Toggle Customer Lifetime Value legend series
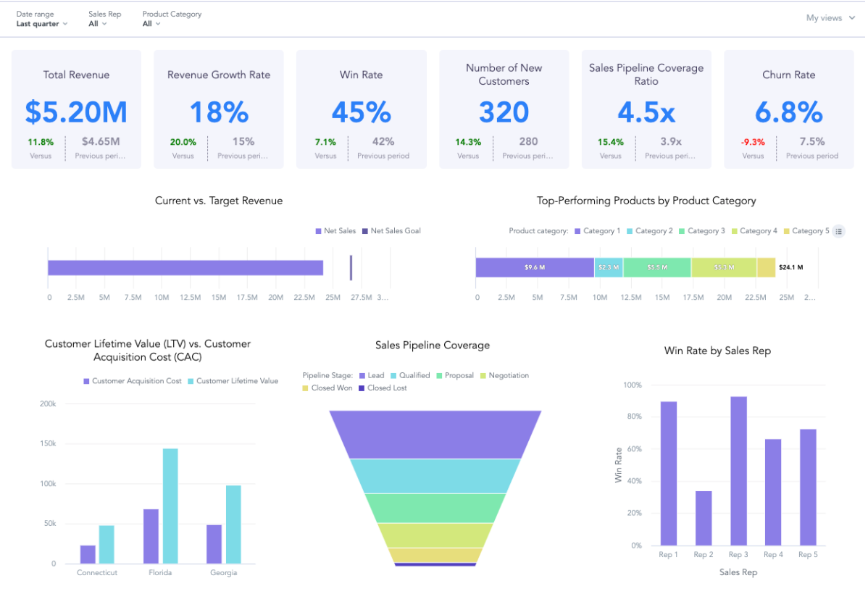 tap(233, 381)
